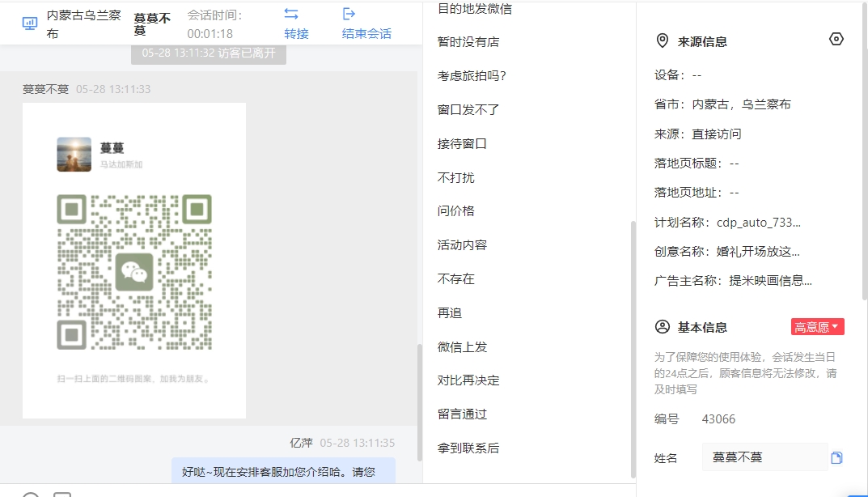This screenshot has height=497, width=868.
Task: Click the 广告主名称 提米映画信息 value
Action: click(771, 280)
